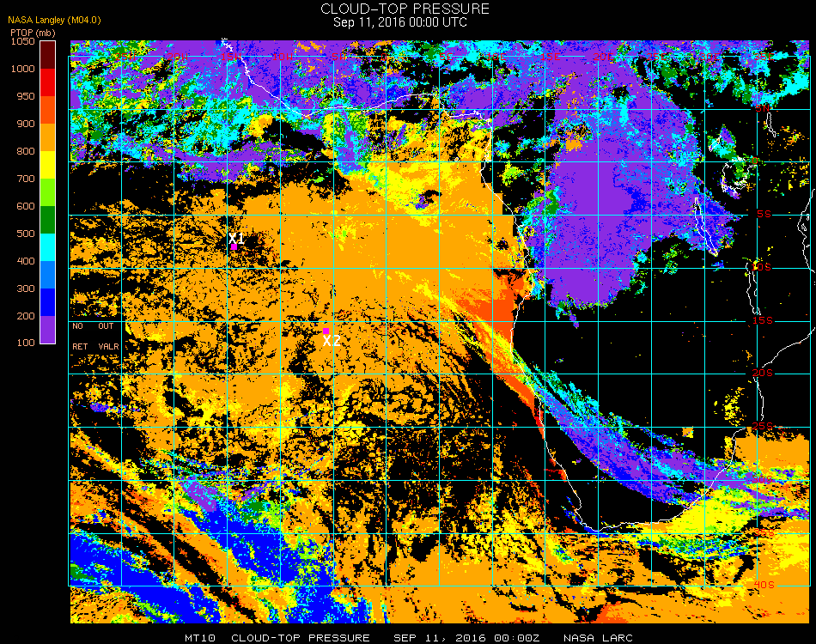Screen dimensions: 816x644
Task: Click the 15W longitude label
Action: (230, 57)
